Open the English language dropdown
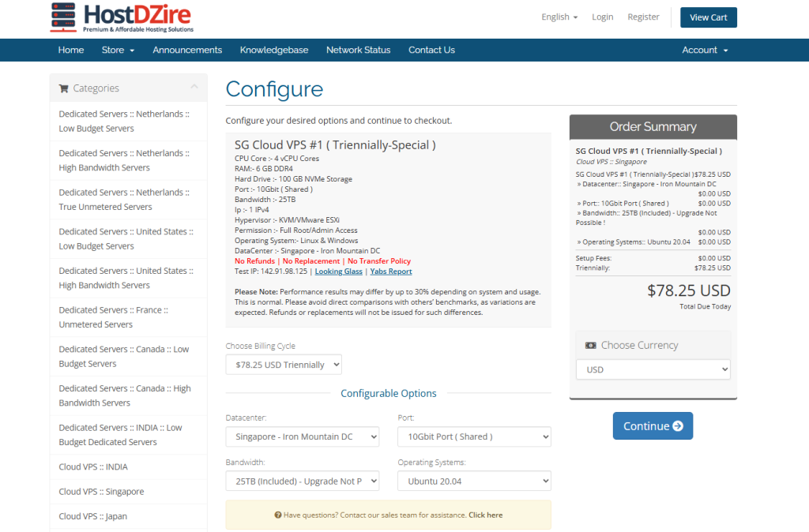 [x=559, y=17]
